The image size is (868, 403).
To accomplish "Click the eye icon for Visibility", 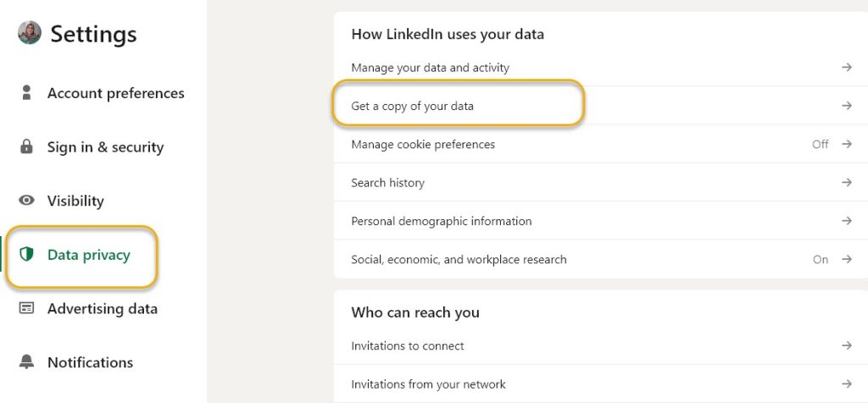I will [26, 201].
